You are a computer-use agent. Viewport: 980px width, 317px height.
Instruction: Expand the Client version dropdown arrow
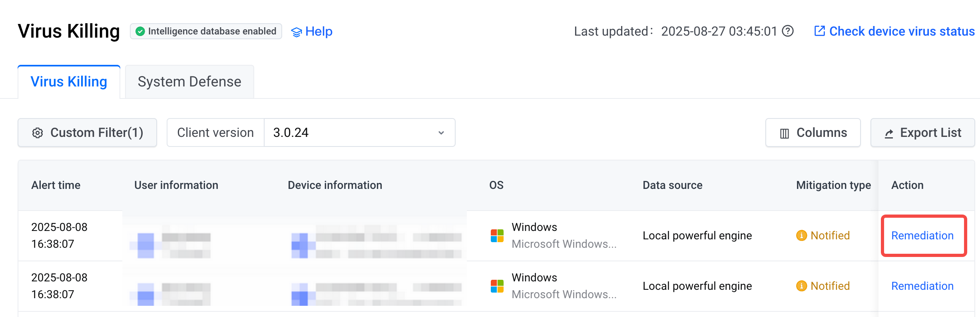(x=441, y=133)
